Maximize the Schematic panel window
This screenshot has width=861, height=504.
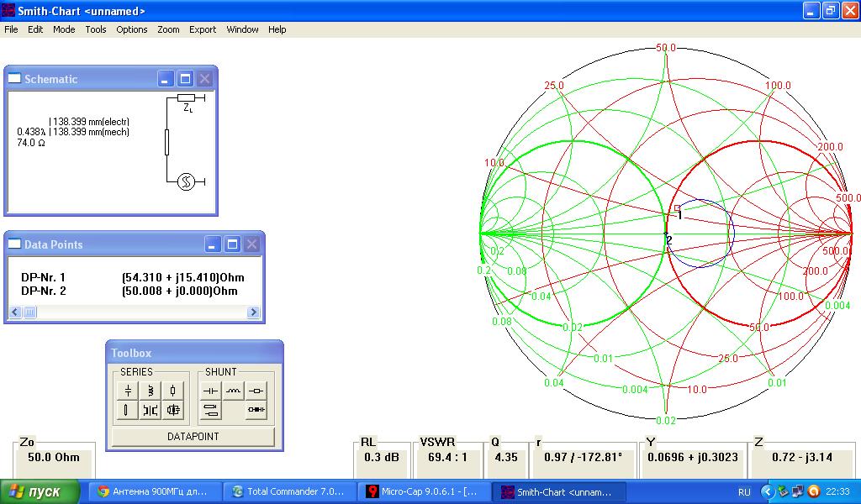(185, 79)
